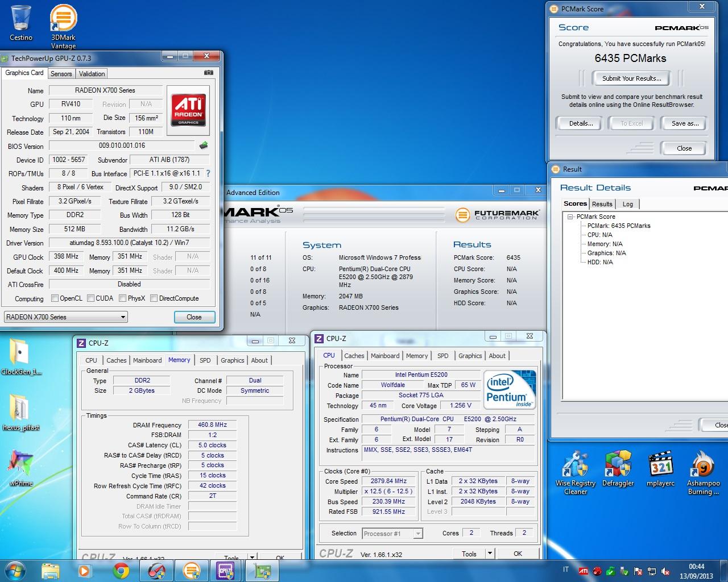Open the Cestino recycle bin icon
Viewport: 728px width, 582px height.
(x=21, y=23)
